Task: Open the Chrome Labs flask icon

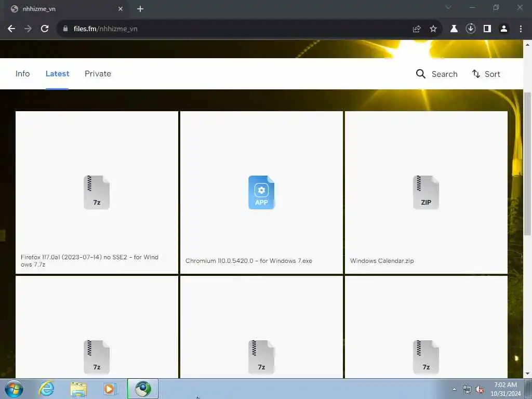Action: (454, 29)
